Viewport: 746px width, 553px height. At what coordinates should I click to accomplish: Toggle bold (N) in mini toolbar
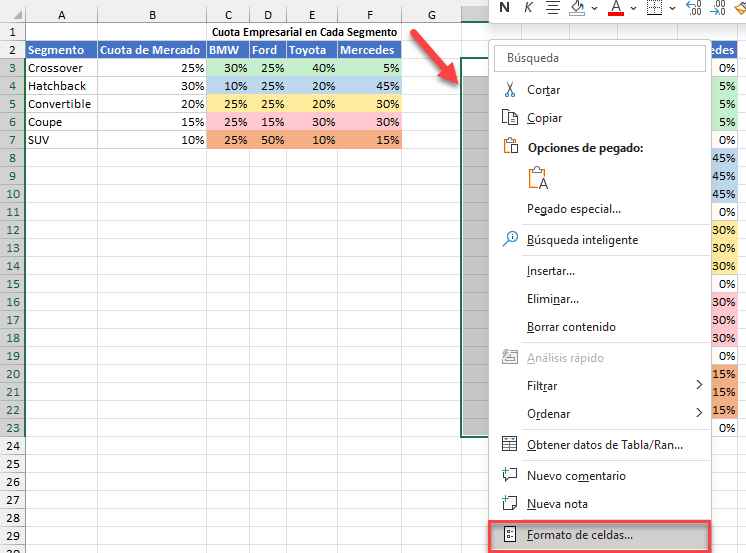[504, 7]
